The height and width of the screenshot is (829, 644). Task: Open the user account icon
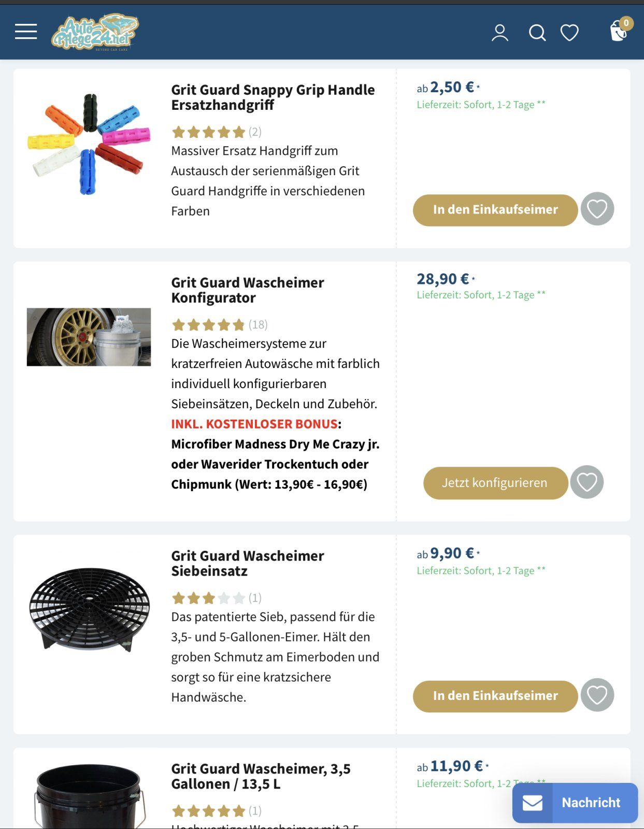coord(499,33)
